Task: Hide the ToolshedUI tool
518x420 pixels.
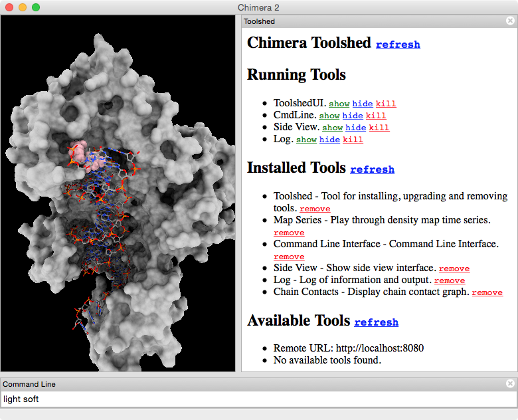Action: tap(363, 104)
